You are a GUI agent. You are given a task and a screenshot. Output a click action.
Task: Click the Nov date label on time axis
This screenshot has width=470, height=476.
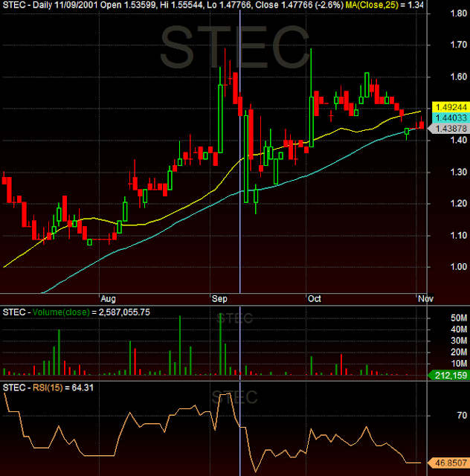pyautogui.click(x=425, y=299)
